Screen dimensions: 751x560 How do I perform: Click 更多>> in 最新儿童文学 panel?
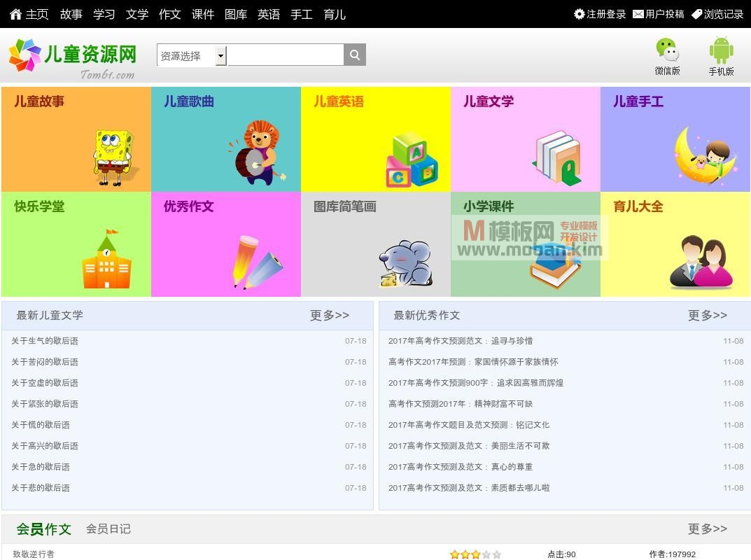click(330, 315)
